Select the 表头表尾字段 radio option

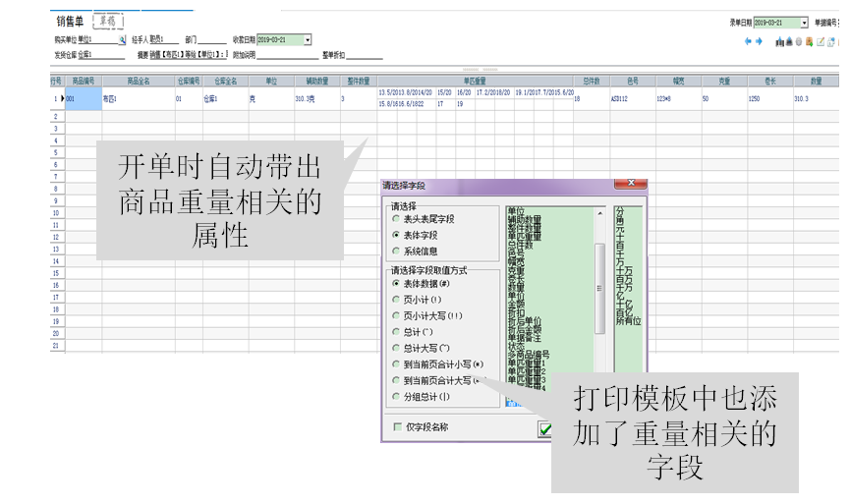(395, 219)
